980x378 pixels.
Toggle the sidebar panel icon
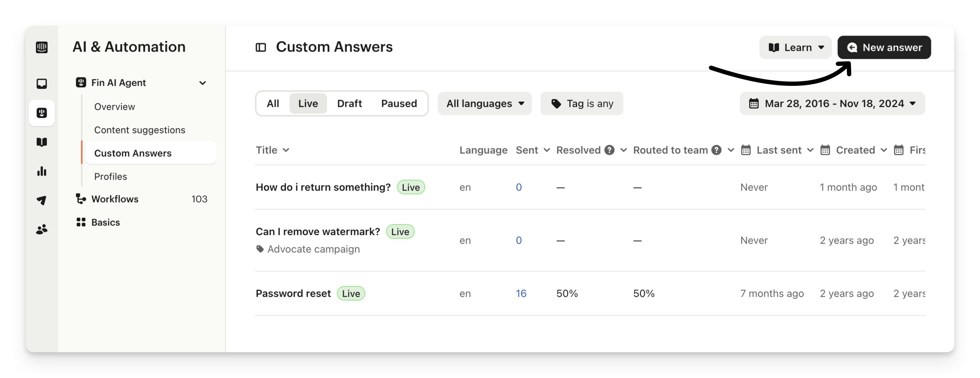[x=261, y=47]
